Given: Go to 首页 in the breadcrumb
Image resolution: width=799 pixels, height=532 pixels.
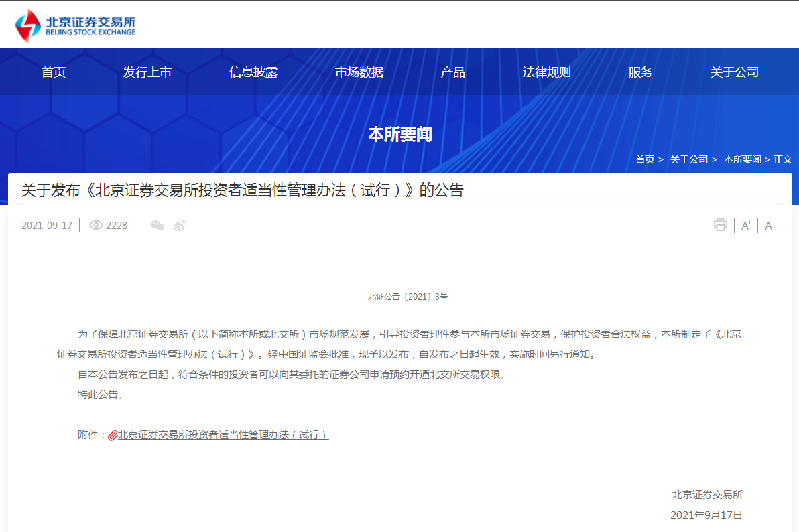Looking at the screenshot, I should [x=645, y=159].
